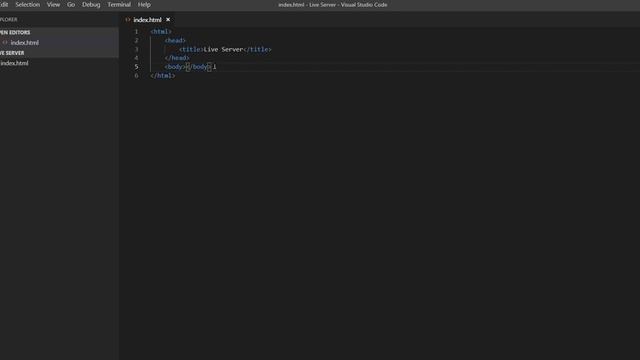Place cursor on the opening head tag
Screen dimensions: 640x360
pos(175,40)
